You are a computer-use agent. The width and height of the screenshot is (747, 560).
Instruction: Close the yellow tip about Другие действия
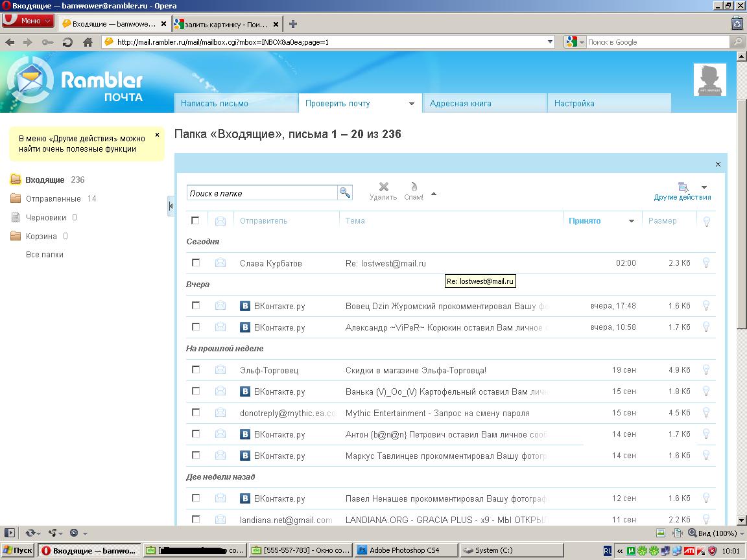pyautogui.click(x=157, y=135)
